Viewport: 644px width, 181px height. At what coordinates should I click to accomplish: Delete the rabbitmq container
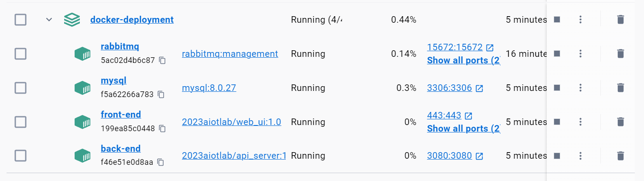(620, 53)
